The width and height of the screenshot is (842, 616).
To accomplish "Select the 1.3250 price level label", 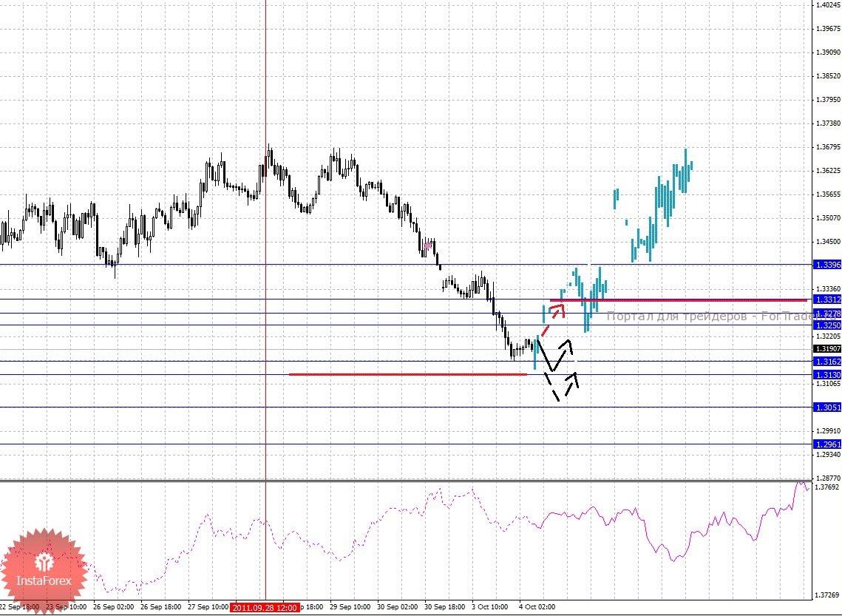I will [826, 325].
